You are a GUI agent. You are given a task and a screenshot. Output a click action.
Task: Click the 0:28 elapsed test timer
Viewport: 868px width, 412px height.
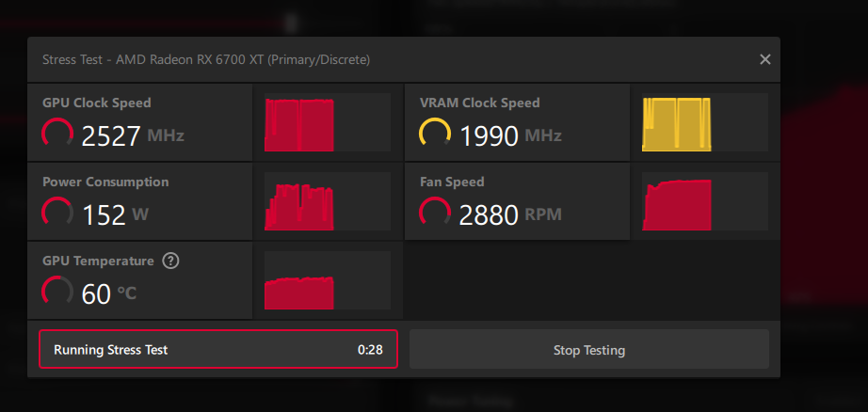[370, 350]
